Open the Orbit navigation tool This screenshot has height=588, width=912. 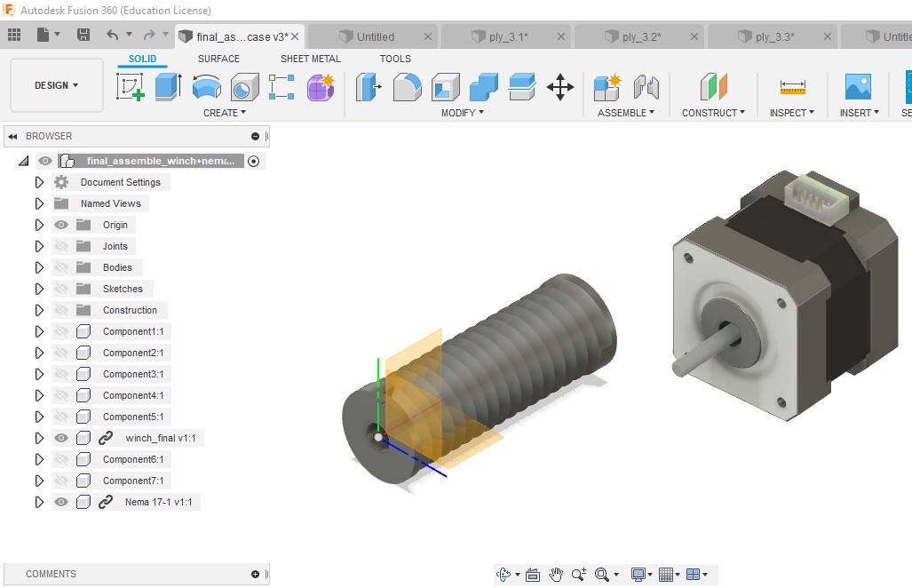point(504,575)
